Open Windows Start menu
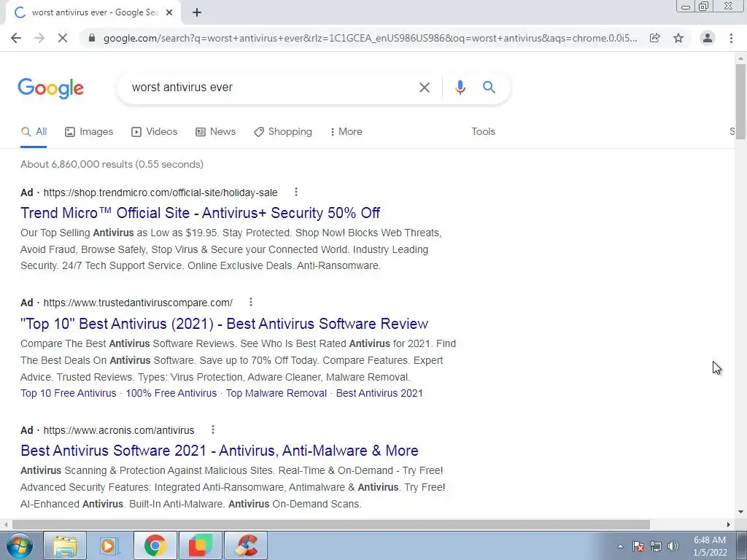The image size is (747, 560). [x=20, y=545]
